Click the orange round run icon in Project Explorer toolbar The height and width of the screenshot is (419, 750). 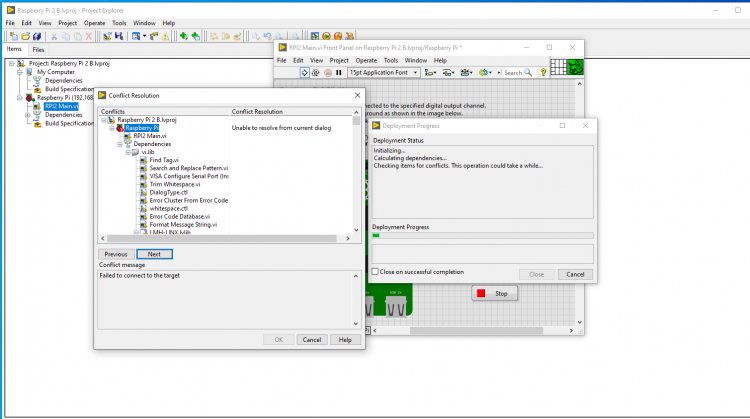click(x=326, y=36)
